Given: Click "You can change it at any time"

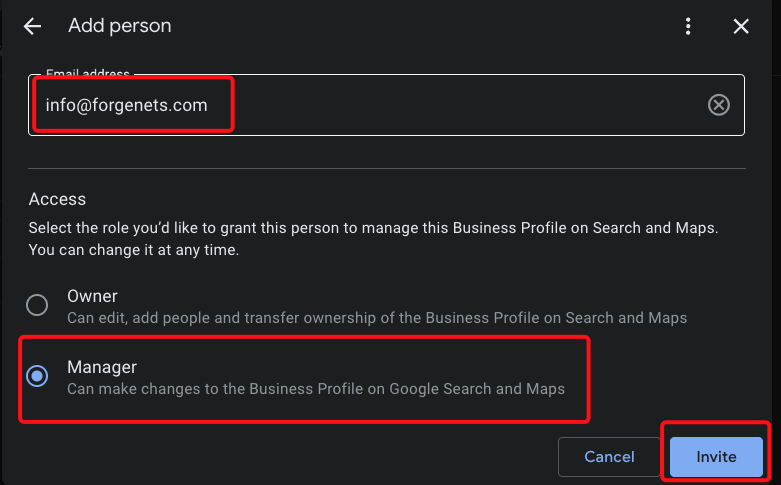Looking at the screenshot, I should click(x=133, y=250).
